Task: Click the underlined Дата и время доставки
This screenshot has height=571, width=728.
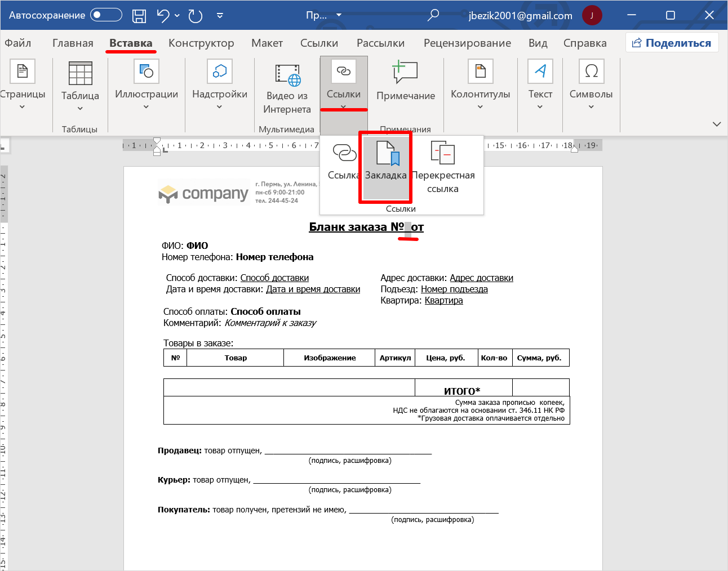Action: (313, 289)
